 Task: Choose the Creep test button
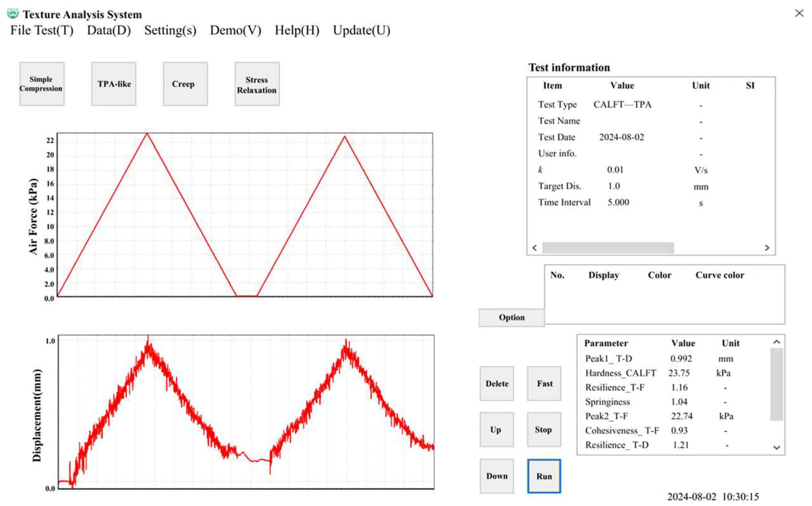(185, 84)
